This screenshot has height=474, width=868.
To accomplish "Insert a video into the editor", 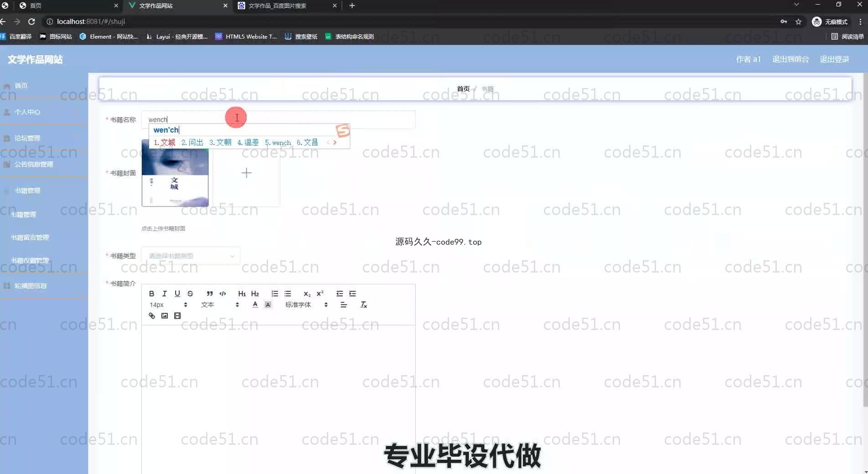I will (177, 316).
